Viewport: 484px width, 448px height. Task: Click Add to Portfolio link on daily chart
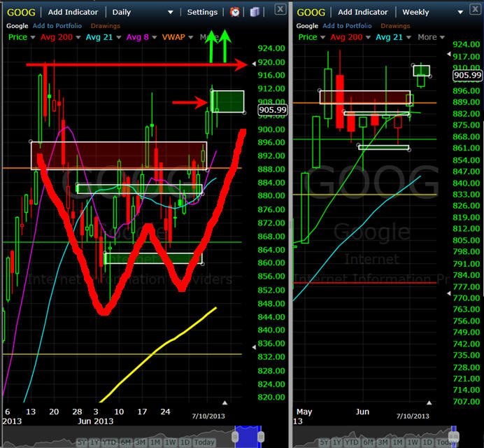tap(57, 26)
